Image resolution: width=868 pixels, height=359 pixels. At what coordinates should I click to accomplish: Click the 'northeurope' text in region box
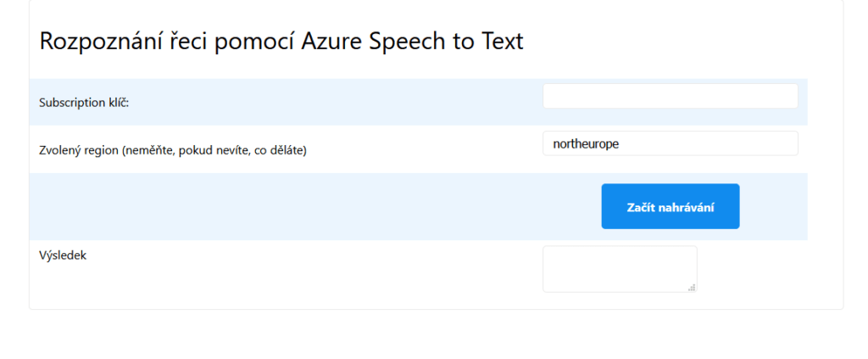click(586, 143)
